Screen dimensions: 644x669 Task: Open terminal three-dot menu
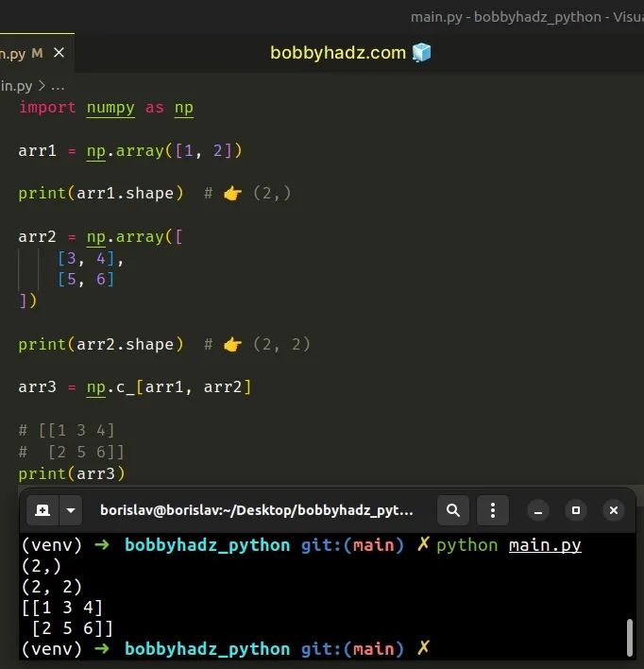click(493, 510)
